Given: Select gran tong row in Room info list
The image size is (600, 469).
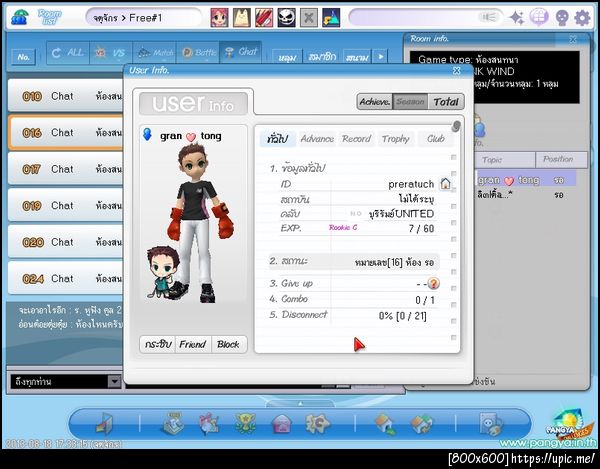Looking at the screenshot, I should point(525,180).
